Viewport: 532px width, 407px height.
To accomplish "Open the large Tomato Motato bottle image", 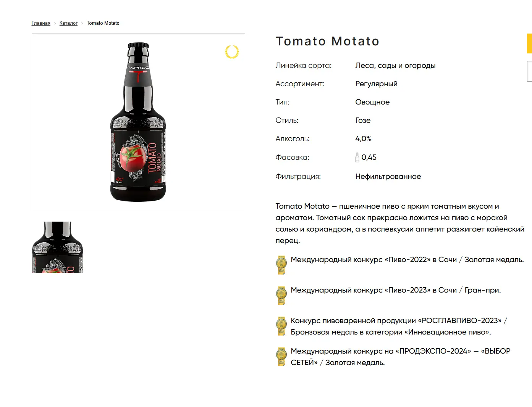I will point(138,123).
